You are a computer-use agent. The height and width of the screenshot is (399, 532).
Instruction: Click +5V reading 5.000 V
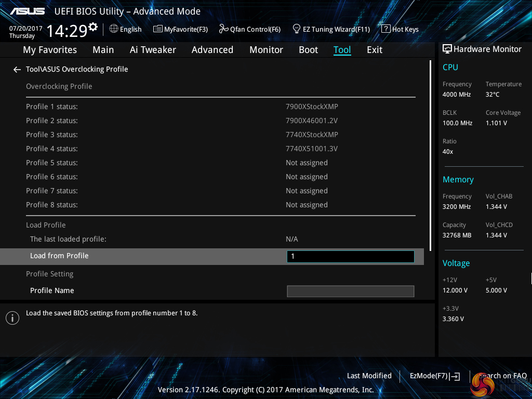(496, 290)
